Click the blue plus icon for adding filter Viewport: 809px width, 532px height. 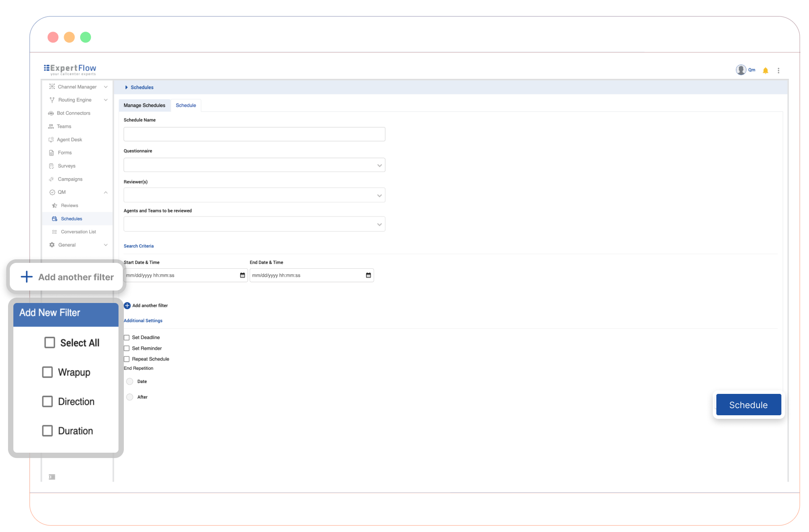(127, 306)
